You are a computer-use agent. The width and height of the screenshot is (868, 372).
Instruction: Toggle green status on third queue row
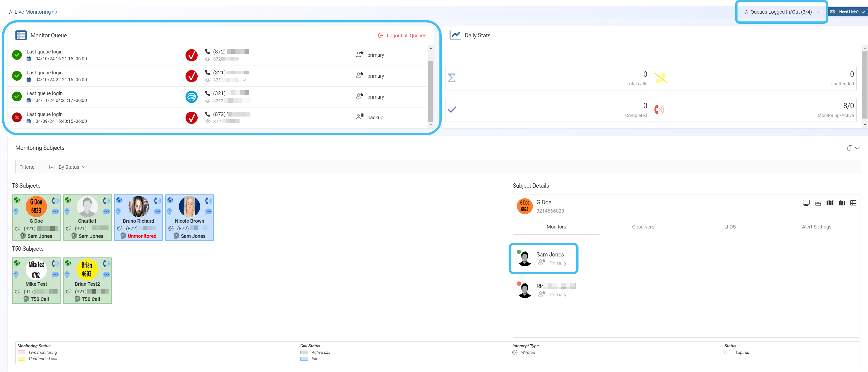click(17, 97)
